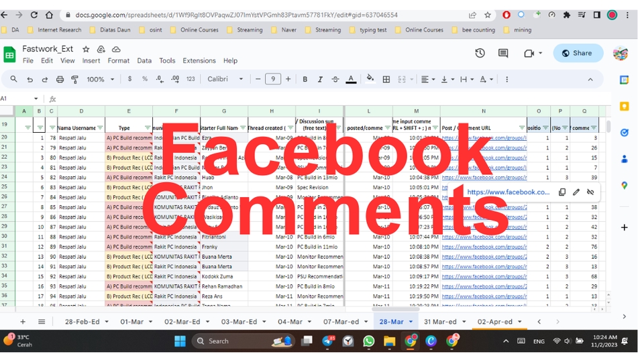644x362 pixels.
Task: Print the spreadsheet
Action: [60, 79]
